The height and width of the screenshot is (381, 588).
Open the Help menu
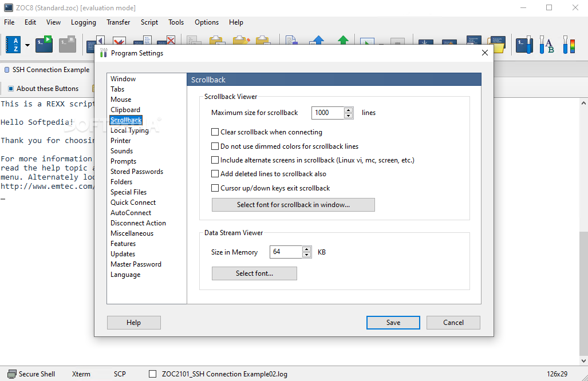(236, 22)
